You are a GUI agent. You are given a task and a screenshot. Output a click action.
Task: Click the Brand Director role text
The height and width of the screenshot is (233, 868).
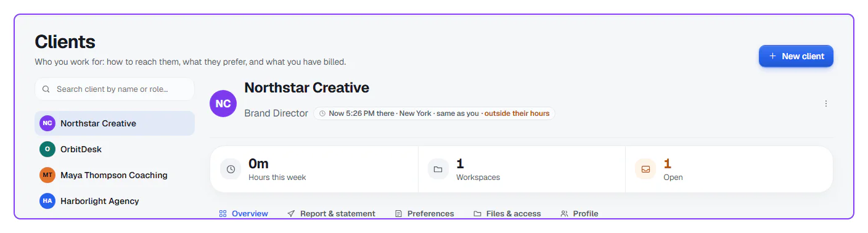(276, 113)
